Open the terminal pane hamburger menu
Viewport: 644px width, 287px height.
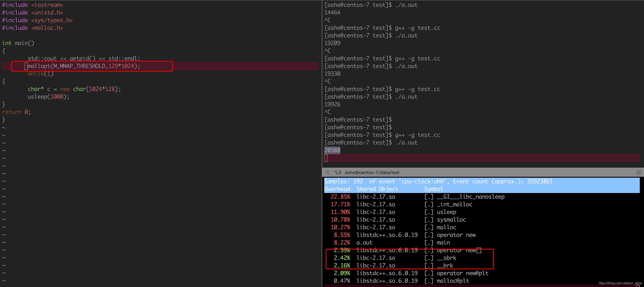639,172
